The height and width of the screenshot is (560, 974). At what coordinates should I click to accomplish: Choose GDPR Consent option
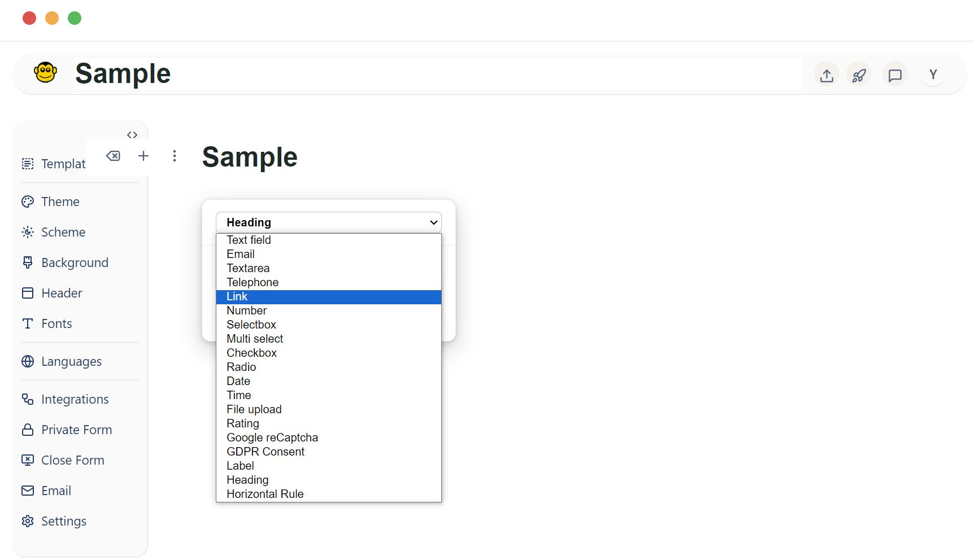(x=329, y=452)
